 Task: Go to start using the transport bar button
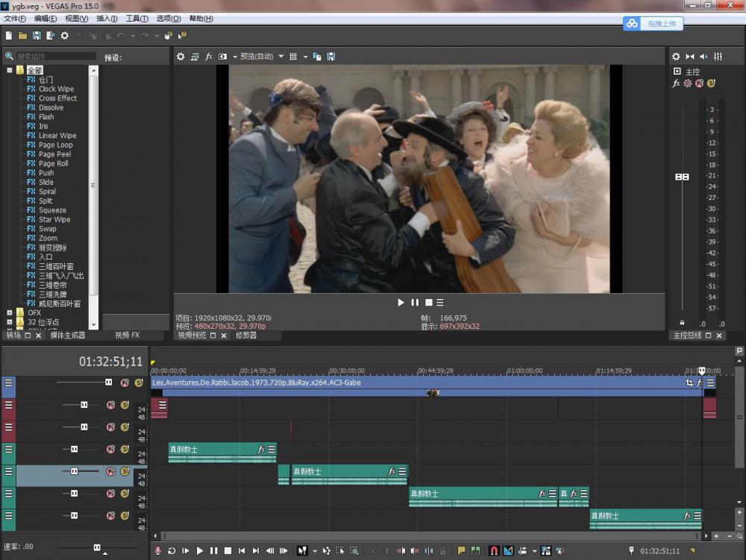[242, 550]
